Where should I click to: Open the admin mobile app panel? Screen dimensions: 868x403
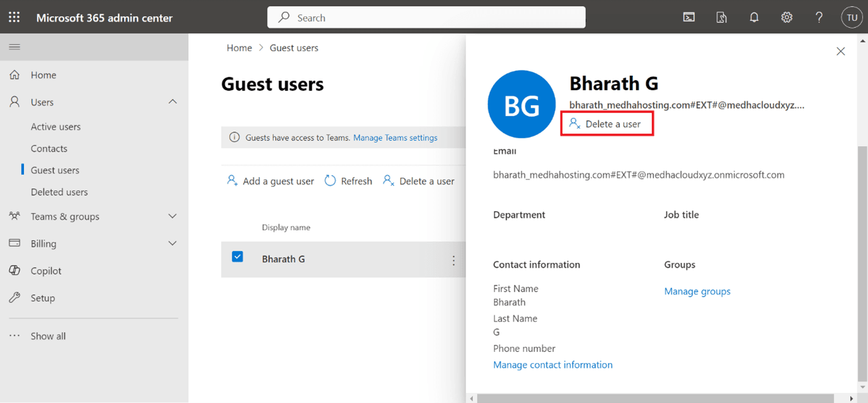721,17
